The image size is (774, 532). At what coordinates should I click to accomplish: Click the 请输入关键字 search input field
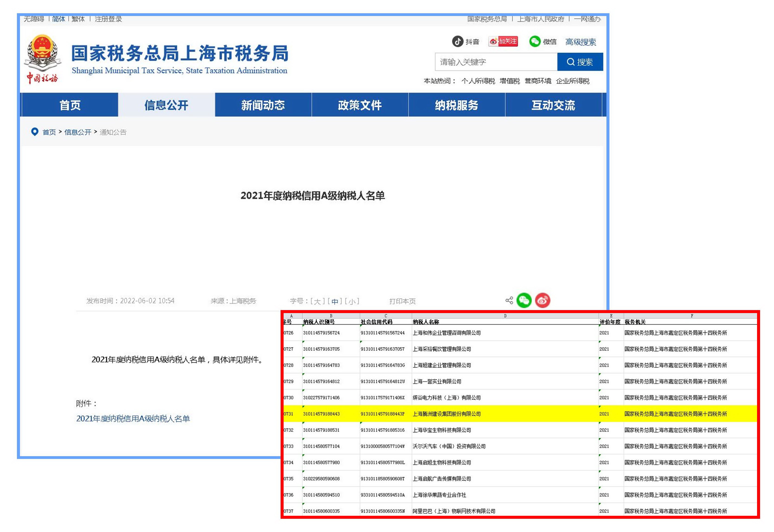pyautogui.click(x=496, y=62)
